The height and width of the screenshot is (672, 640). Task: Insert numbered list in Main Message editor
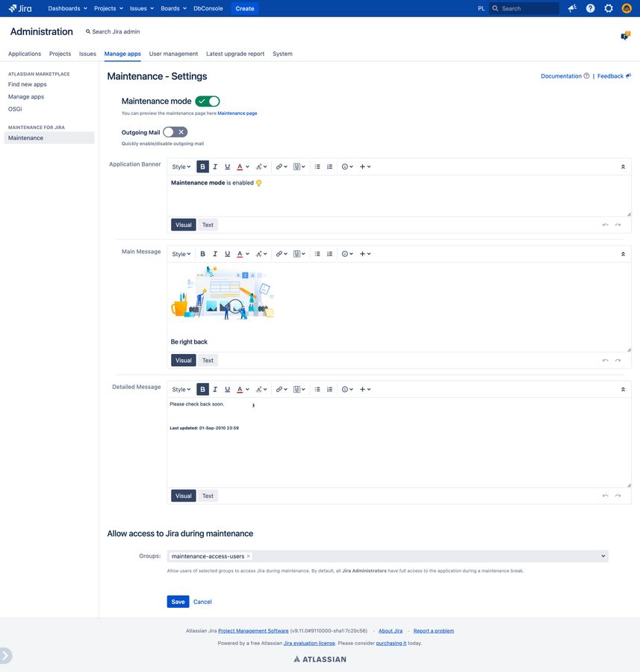click(329, 254)
